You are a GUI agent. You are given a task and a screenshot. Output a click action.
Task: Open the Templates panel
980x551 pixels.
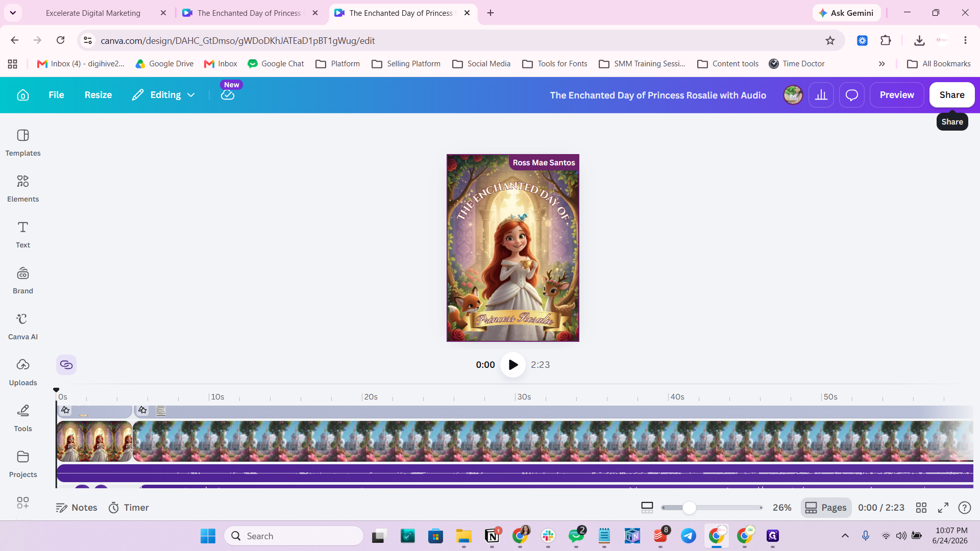[x=23, y=143]
